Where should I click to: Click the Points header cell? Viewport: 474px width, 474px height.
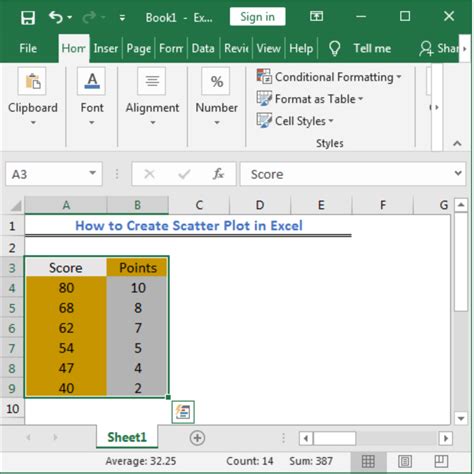137,268
